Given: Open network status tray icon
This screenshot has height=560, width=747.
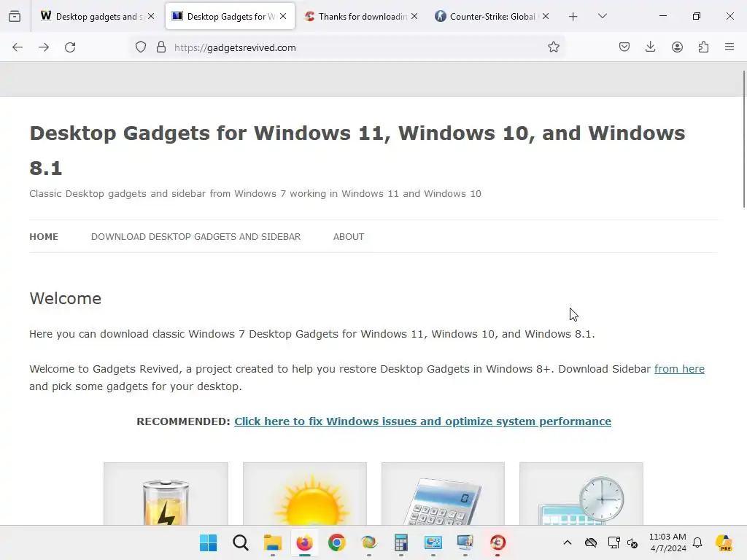Looking at the screenshot, I should [614, 542].
